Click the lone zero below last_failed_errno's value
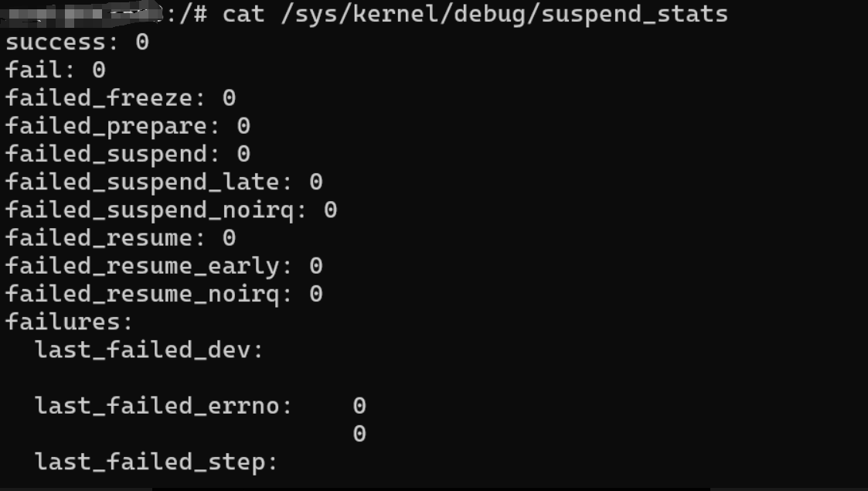Screen dimensions: 868x491 point(359,434)
